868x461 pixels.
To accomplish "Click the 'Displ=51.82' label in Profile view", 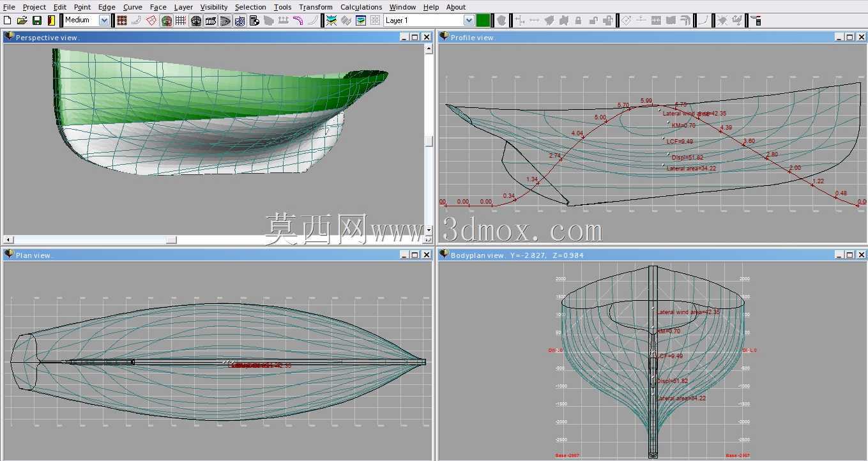I will (x=687, y=158).
